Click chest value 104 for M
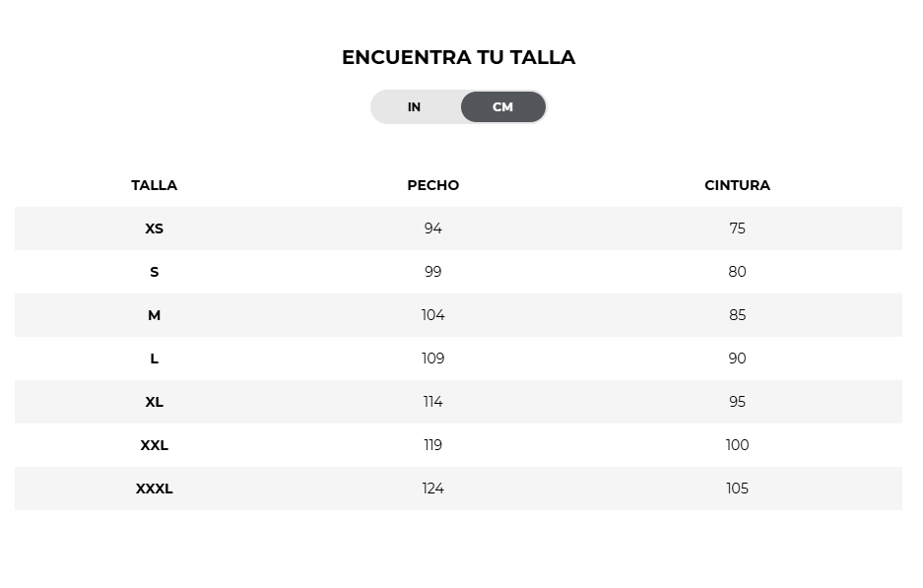This screenshot has height=588, width=923. 433,315
